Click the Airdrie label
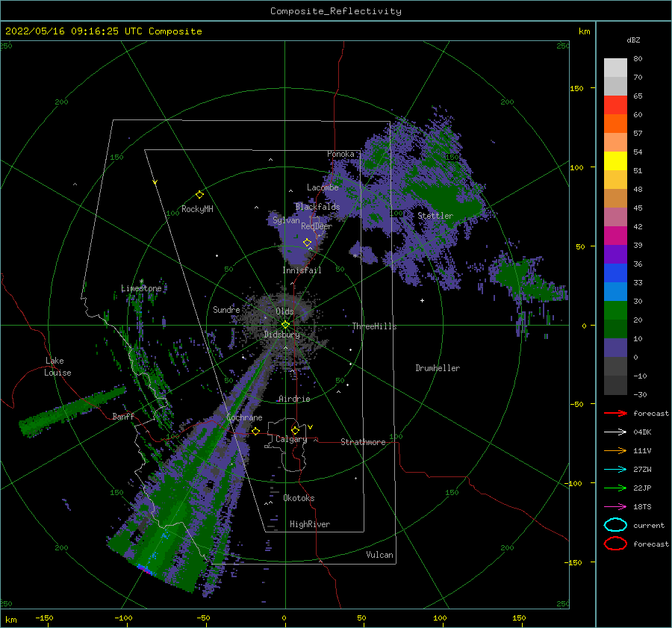This screenshot has width=672, height=628. (x=294, y=399)
